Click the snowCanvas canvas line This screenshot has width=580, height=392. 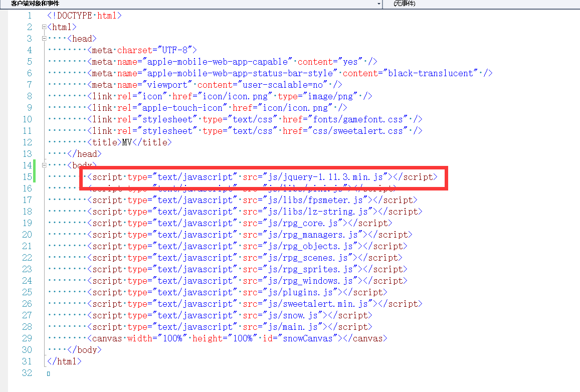pyautogui.click(x=237, y=338)
